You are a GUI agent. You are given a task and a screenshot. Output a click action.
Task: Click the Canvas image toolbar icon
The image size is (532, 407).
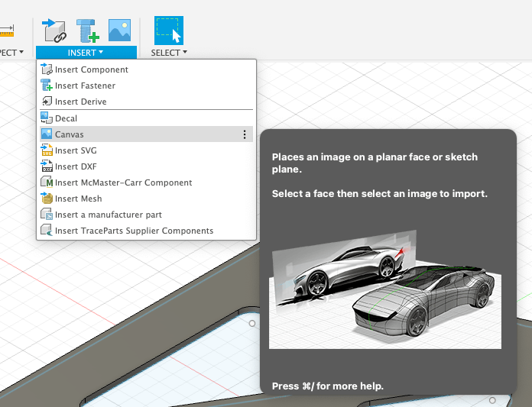pos(119,30)
